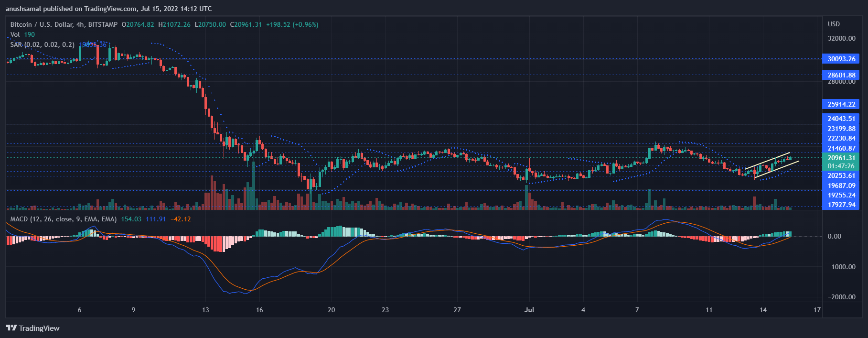
Task: Click the −2000.00 label on MACD axis
Action: tap(841, 297)
